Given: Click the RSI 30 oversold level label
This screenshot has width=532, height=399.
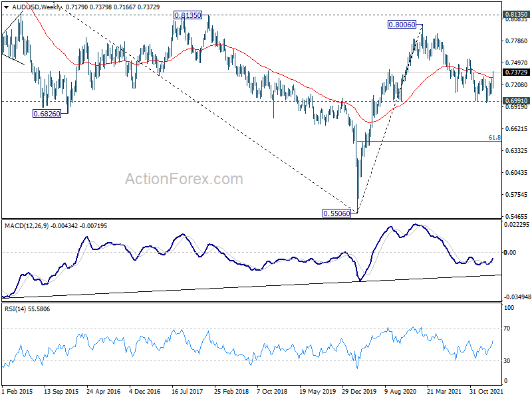Looking at the screenshot, I should pyautogui.click(x=507, y=361).
